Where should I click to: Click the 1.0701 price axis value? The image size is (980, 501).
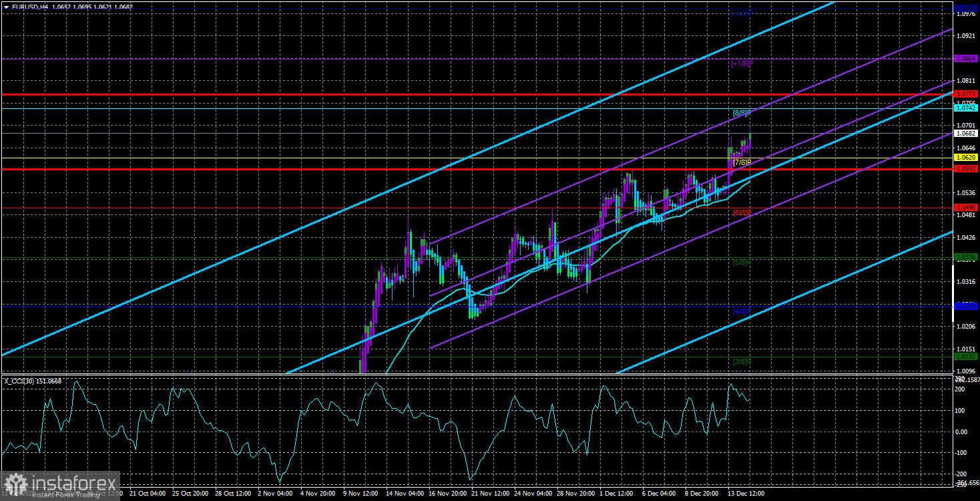tap(965, 125)
